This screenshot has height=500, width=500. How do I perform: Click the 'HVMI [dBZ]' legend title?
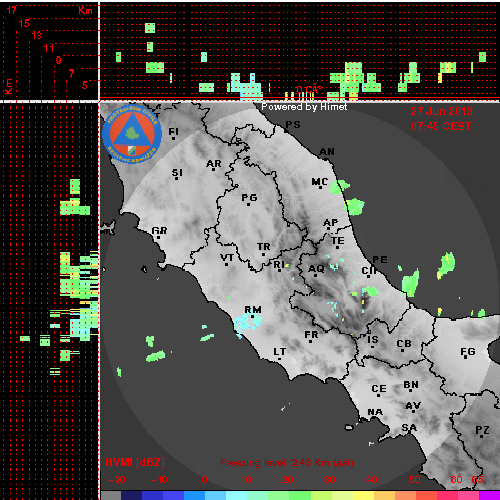tap(135, 462)
